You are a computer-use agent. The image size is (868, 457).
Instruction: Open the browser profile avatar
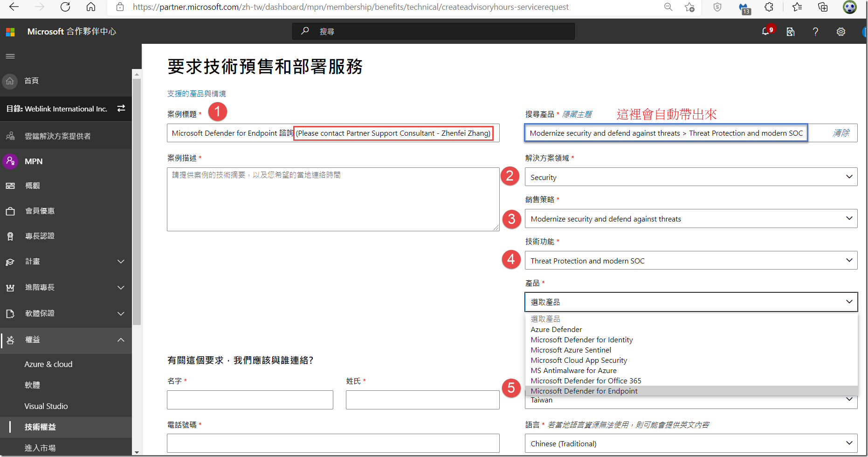[849, 7]
